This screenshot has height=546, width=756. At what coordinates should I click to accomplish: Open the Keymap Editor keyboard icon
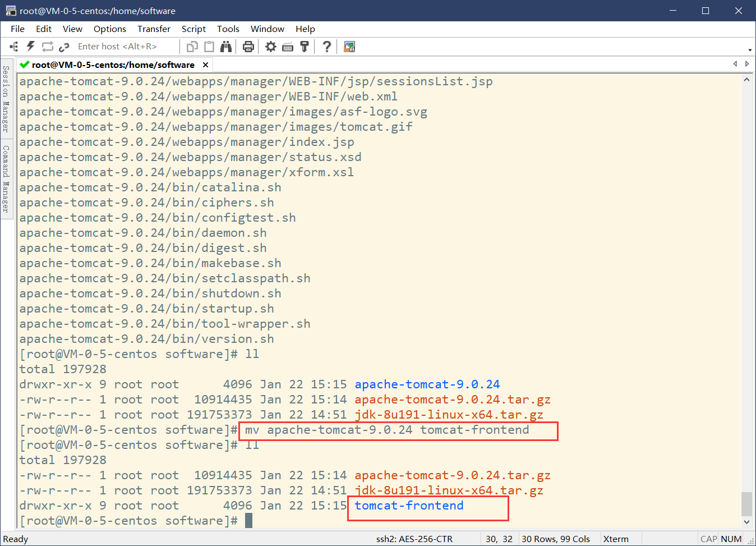[x=288, y=47]
